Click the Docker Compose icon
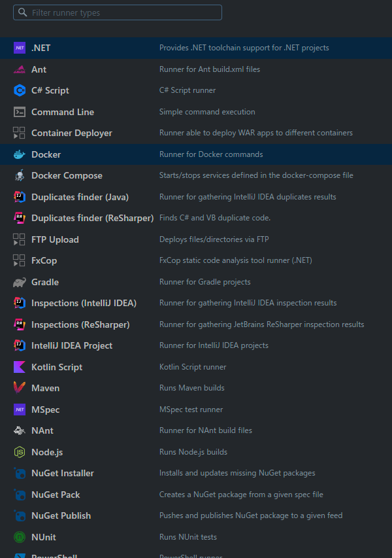 click(x=20, y=175)
